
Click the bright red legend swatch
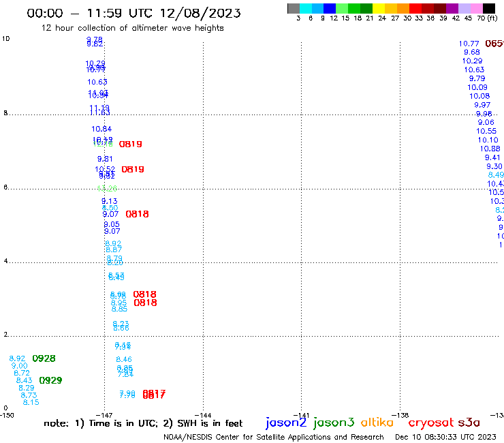pos(415,8)
